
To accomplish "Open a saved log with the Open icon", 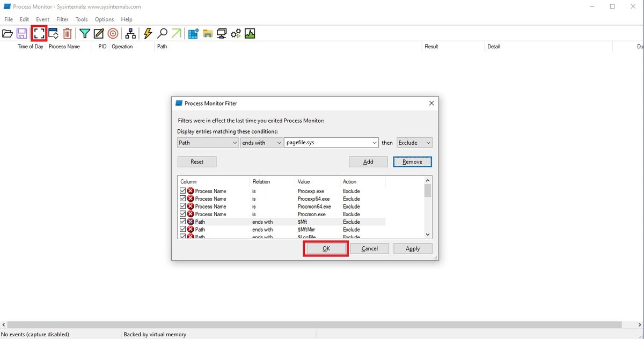I will [x=8, y=34].
